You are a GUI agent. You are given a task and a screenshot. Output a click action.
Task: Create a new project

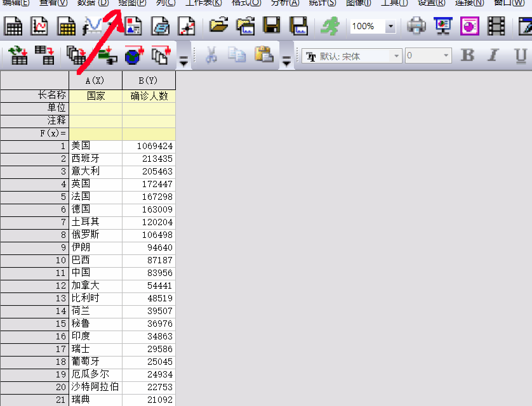(13, 26)
